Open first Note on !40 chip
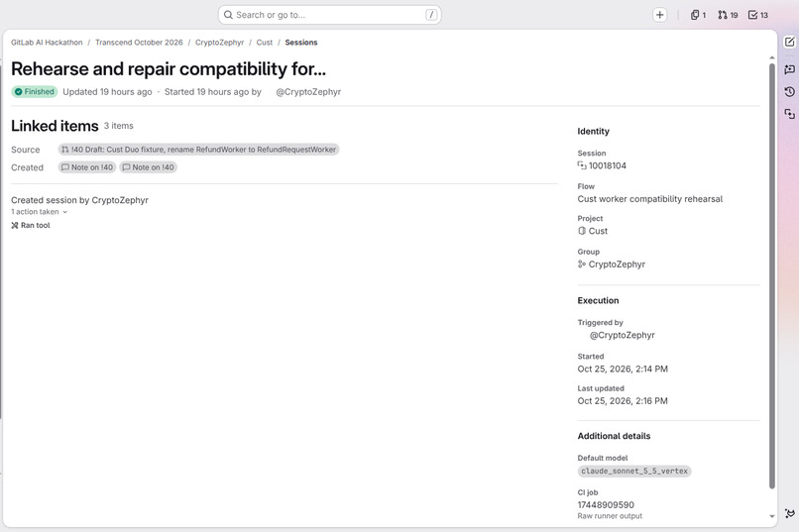The image size is (799, 532). point(87,167)
